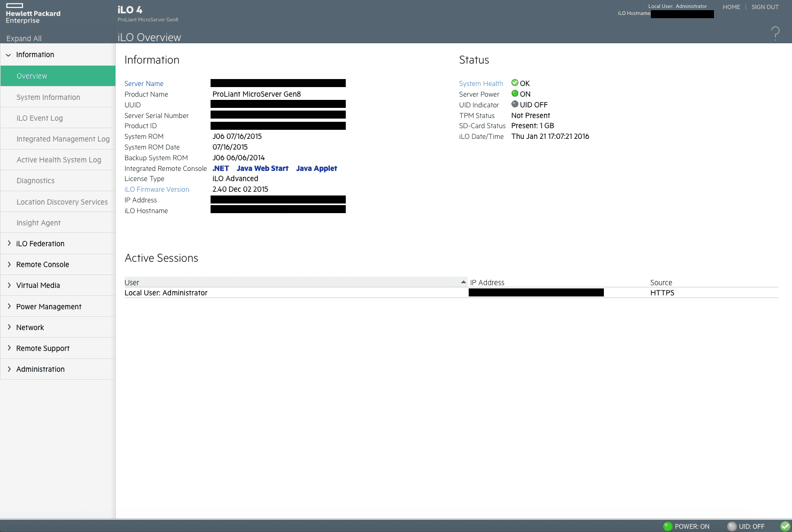The width and height of the screenshot is (792, 532).
Task: Select License Type value 'iLO Advanced'
Action: pos(235,178)
